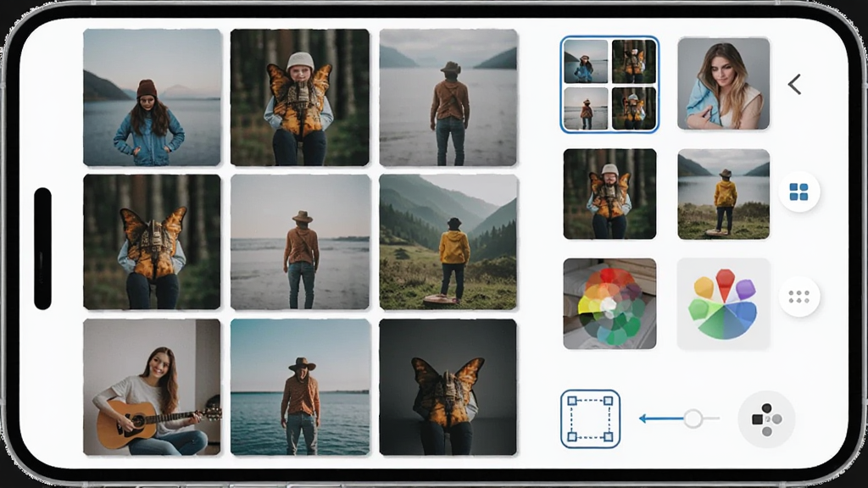Open photo of man standing at seashore
The height and width of the screenshot is (488, 868).
pos(299,241)
